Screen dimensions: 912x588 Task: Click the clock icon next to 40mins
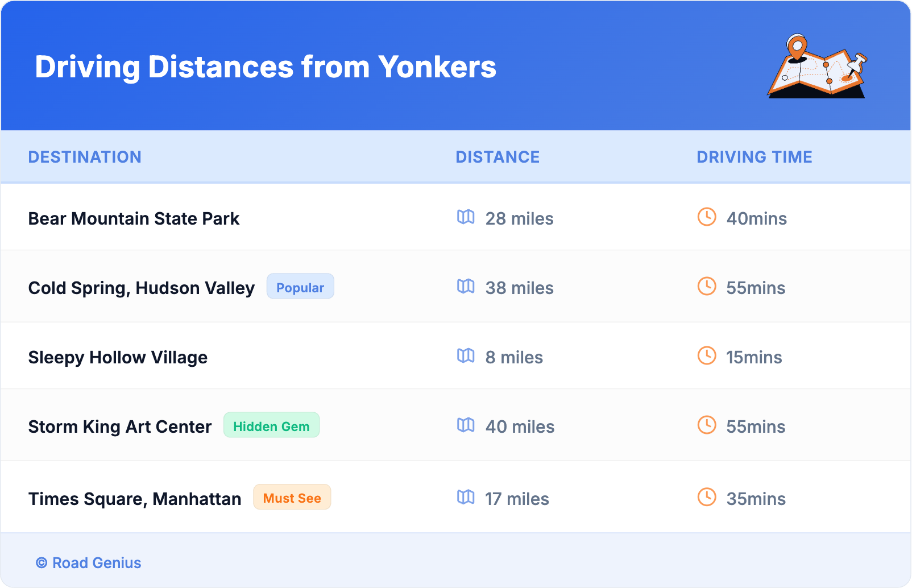[707, 217]
